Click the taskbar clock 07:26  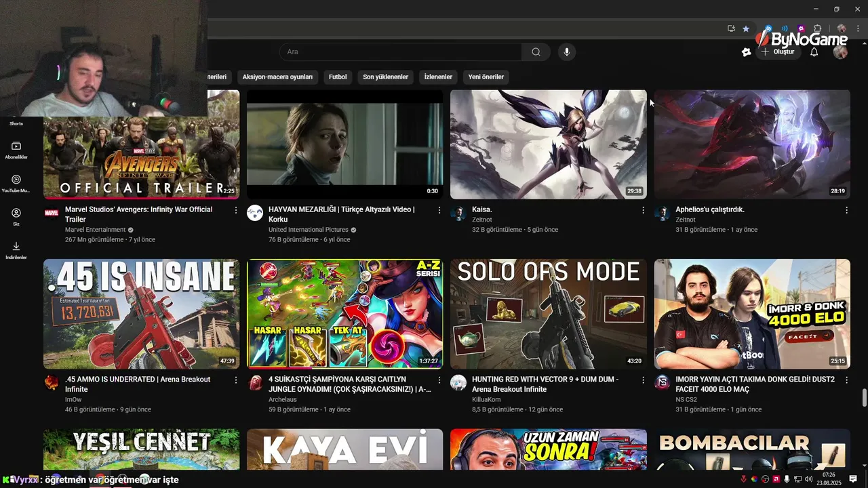827,475
